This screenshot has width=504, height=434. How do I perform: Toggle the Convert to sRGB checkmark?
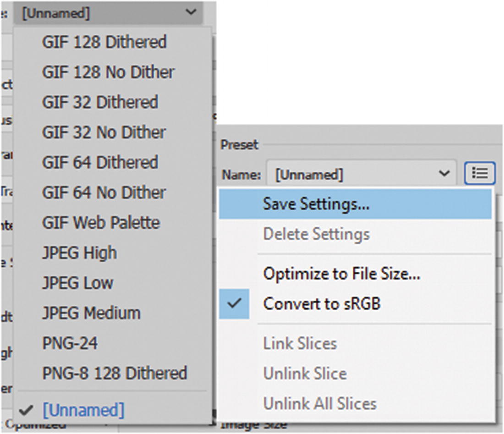pos(234,303)
